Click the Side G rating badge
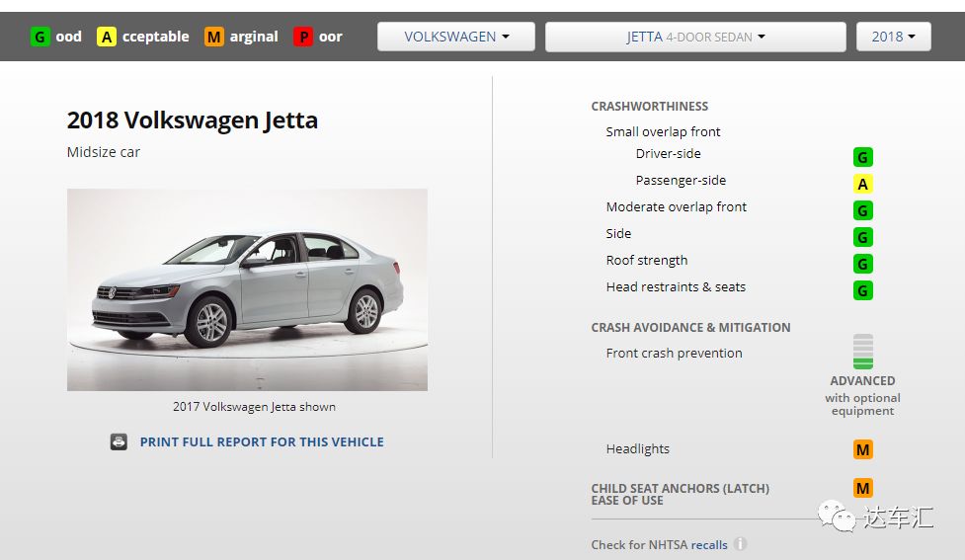Screen dimensions: 965x560 (x=863, y=237)
